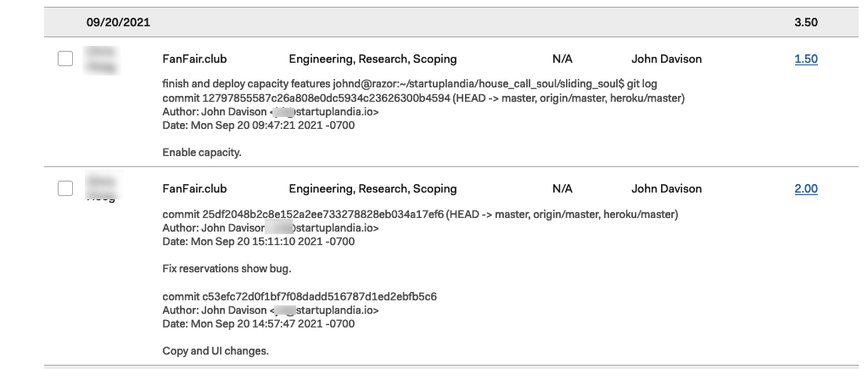Check the box for the 2.00 hour entry
Image resolution: width=868 pixels, height=369 pixels.
(x=65, y=188)
